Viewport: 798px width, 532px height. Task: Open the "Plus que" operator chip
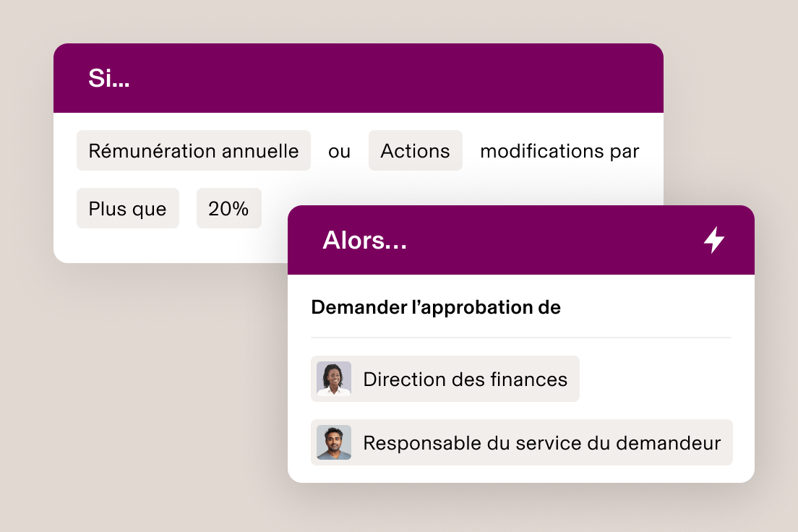(x=127, y=207)
